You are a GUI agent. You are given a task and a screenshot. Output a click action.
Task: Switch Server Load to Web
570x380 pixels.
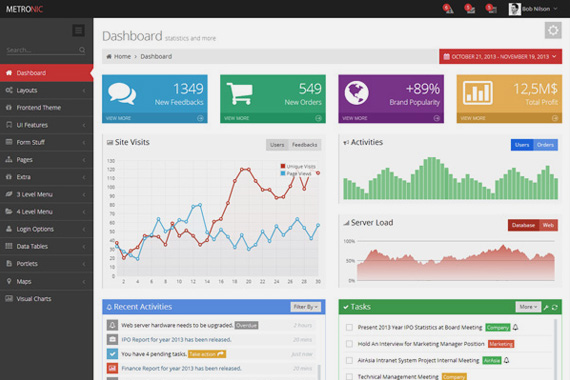(x=548, y=225)
